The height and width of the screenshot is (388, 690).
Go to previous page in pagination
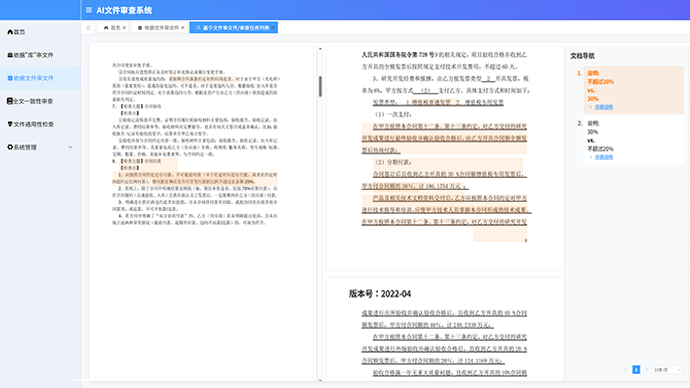tap(626, 370)
